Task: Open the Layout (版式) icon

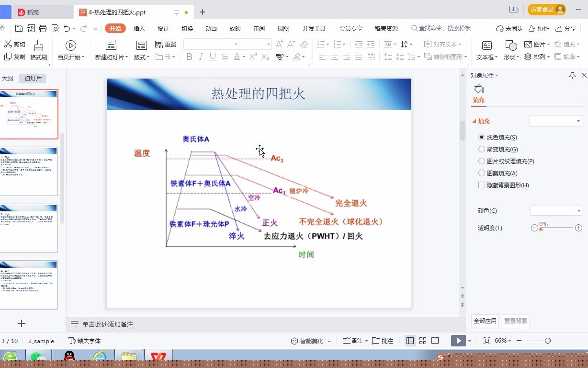Action: click(x=142, y=46)
